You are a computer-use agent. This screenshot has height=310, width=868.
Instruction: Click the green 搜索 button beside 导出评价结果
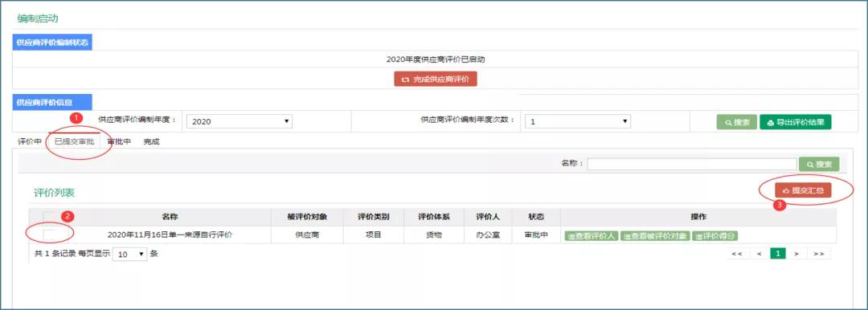pyautogui.click(x=736, y=122)
